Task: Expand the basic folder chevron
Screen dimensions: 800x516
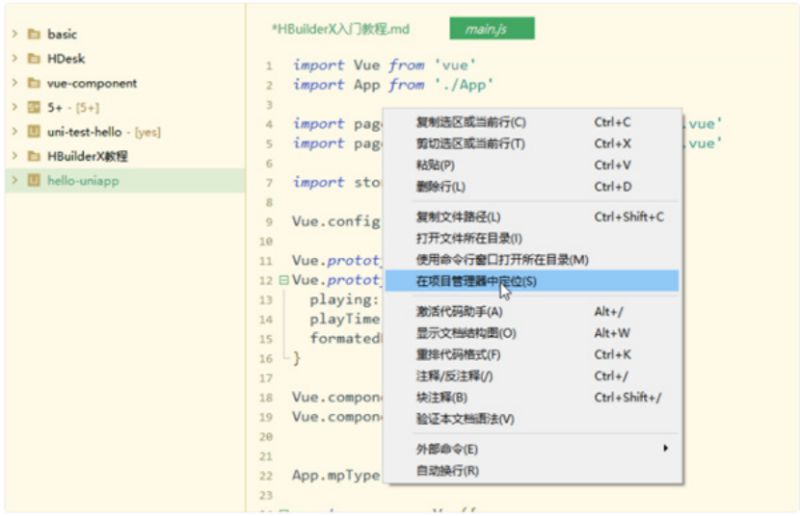Action: pos(14,35)
